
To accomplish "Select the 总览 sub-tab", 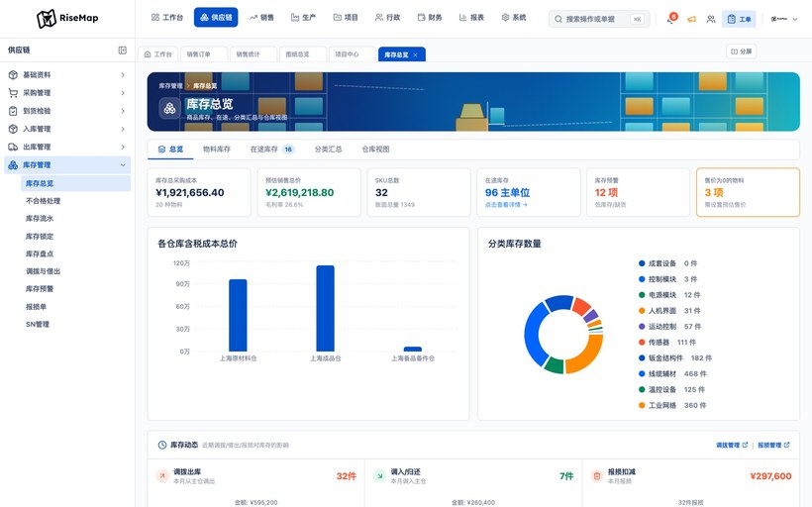I will (x=170, y=150).
